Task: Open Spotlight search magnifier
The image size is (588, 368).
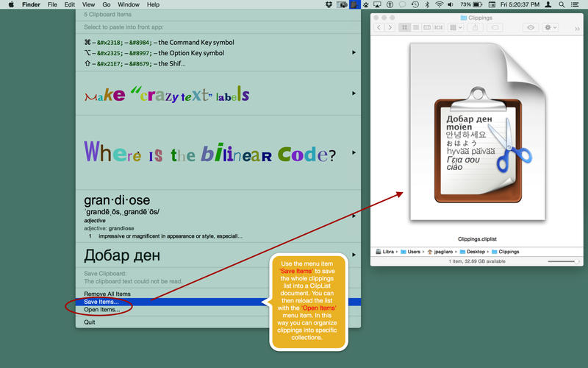Action: coord(562,4)
